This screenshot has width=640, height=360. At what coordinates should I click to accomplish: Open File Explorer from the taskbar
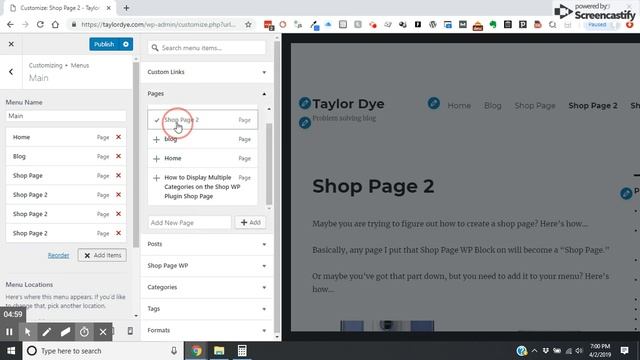(219, 351)
